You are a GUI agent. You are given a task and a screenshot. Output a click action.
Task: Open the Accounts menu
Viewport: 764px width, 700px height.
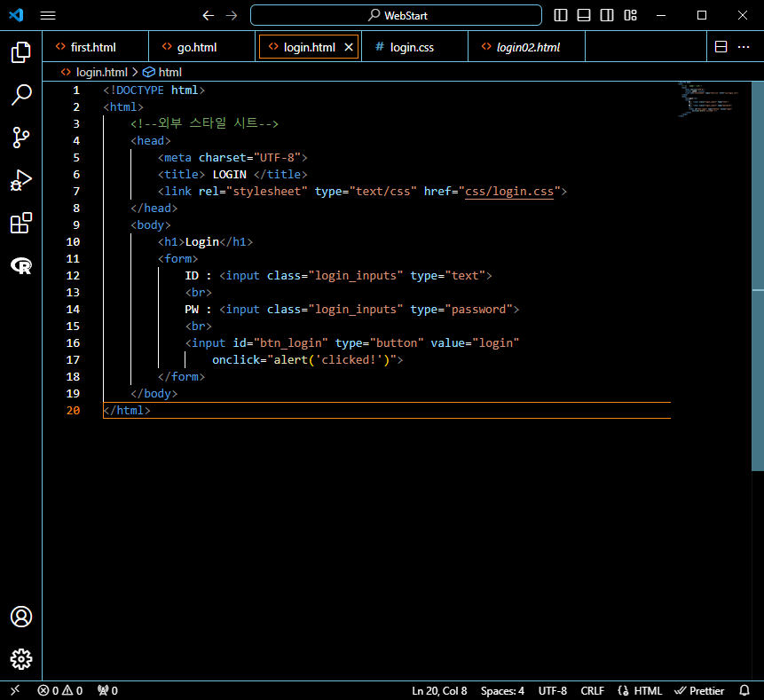21,617
